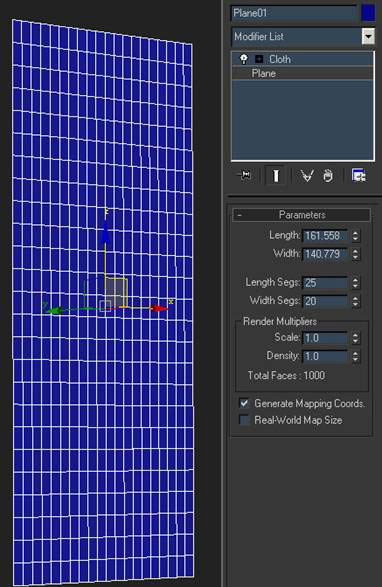Toggle Show End Result icon
The height and width of the screenshot is (587, 382).
pyautogui.click(x=276, y=175)
